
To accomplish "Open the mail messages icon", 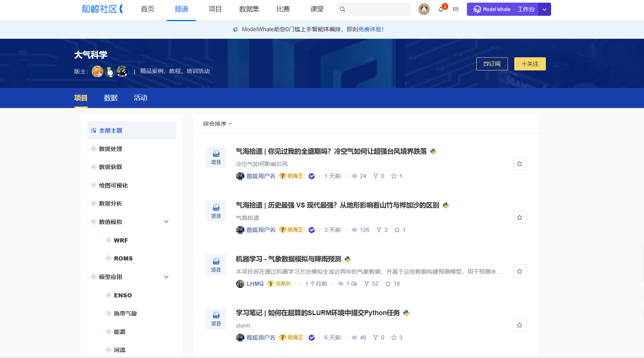I will (x=456, y=9).
